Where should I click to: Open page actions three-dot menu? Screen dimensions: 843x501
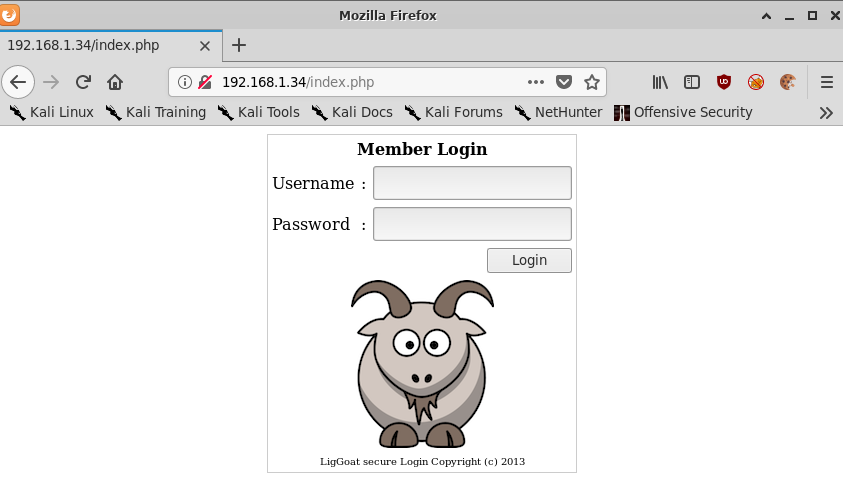click(536, 82)
